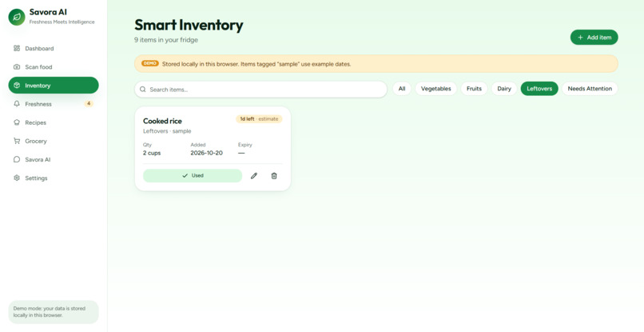This screenshot has height=332, width=644.
Task: Delete Cooked rice with trash icon
Action: [274, 176]
